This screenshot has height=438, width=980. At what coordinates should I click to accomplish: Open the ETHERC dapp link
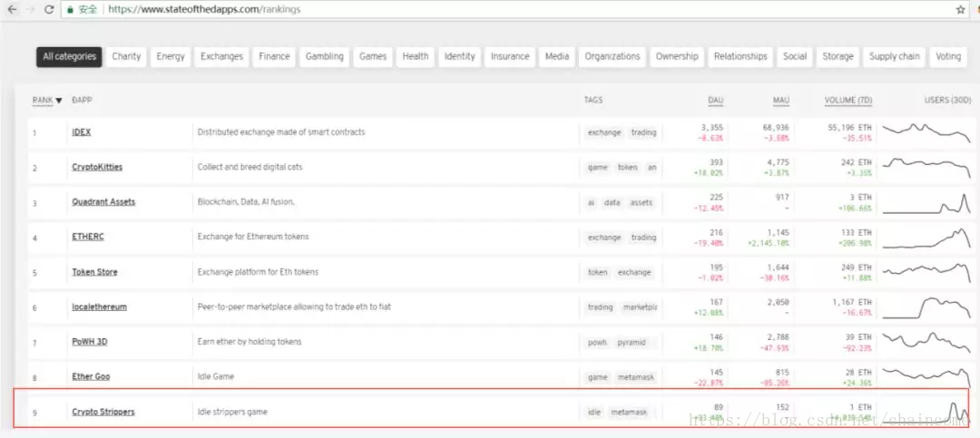click(86, 237)
